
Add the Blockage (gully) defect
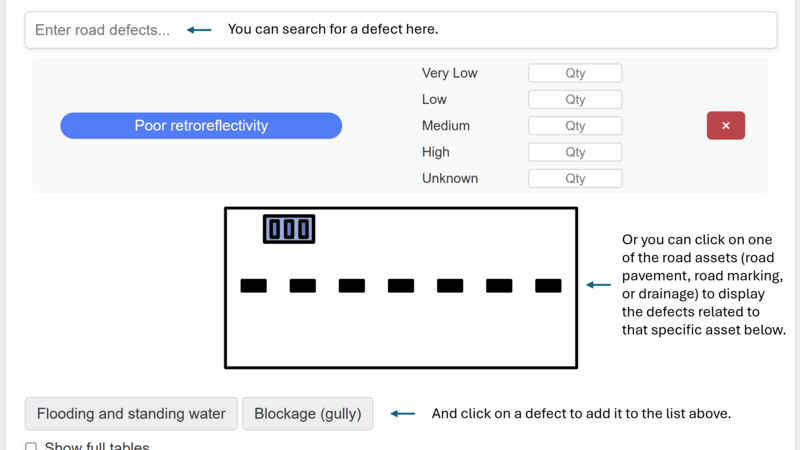(307, 414)
